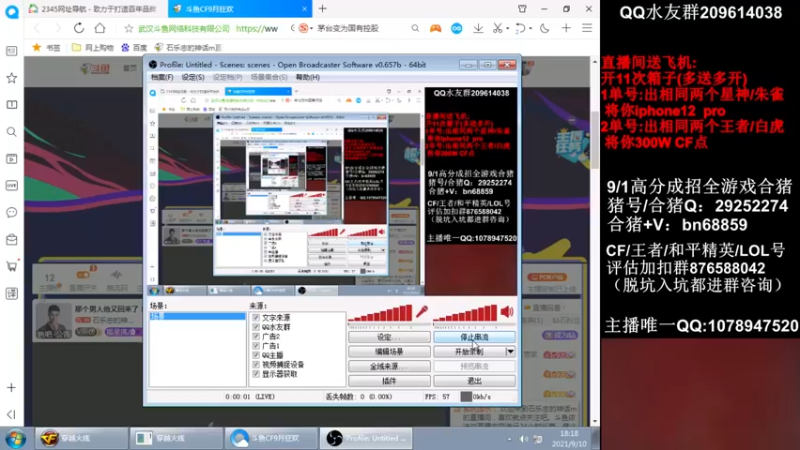800x450 pixels.
Task: Open the Windows Start menu
Action: coord(15,439)
